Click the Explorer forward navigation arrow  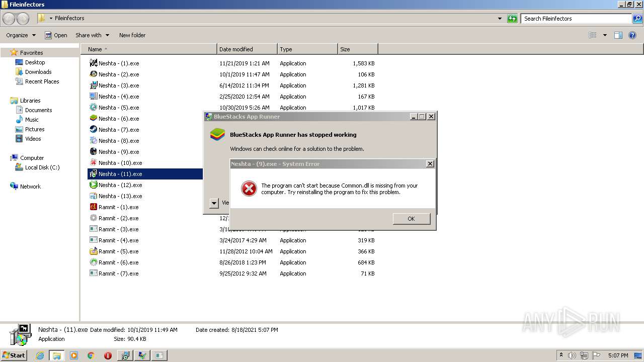click(x=23, y=19)
